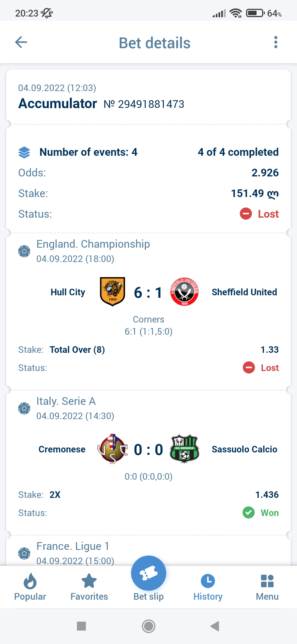Tap the green Won status icon
This screenshot has height=644, width=297.
click(x=249, y=512)
